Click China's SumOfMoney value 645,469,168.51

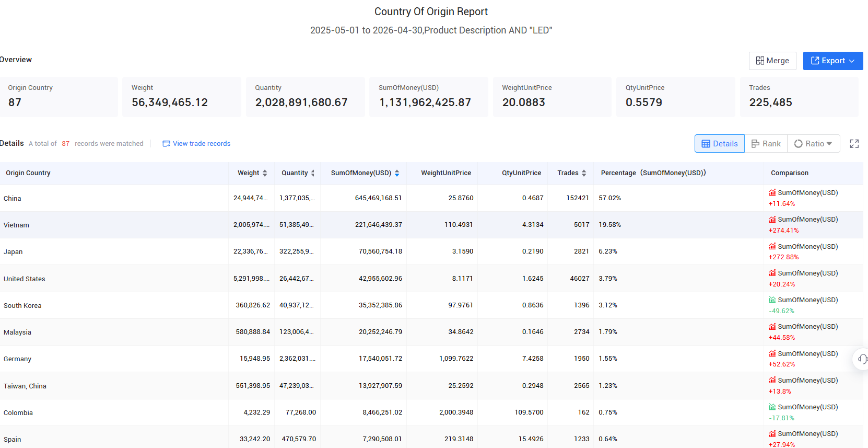[379, 198]
